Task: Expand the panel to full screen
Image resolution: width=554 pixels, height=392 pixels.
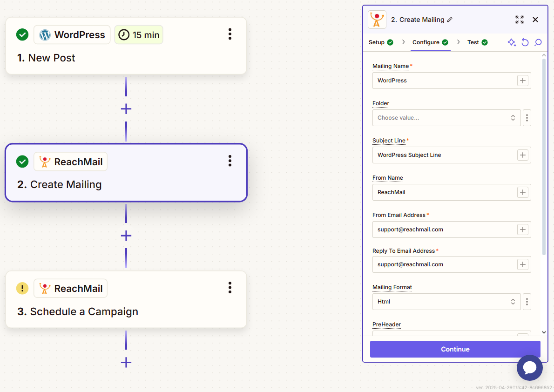Action: pyautogui.click(x=520, y=20)
